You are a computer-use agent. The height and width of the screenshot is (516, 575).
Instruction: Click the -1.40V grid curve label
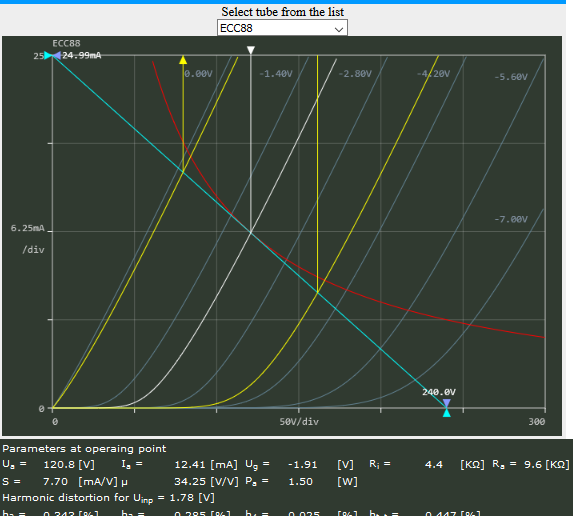pyautogui.click(x=276, y=74)
